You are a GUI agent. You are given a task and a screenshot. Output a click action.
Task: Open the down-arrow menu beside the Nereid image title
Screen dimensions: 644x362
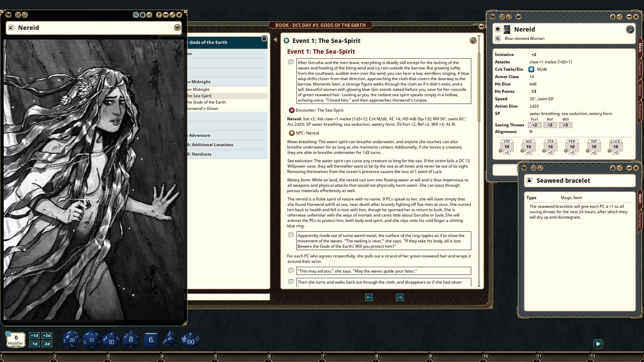177,27
